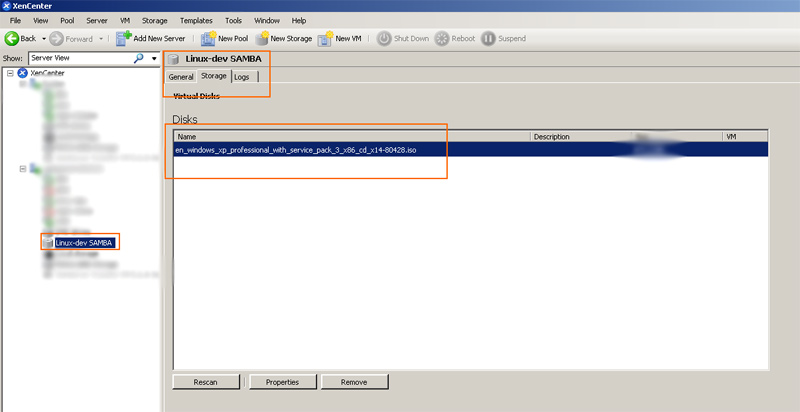
Task: Click the Suspend pause icon
Action: [488, 38]
